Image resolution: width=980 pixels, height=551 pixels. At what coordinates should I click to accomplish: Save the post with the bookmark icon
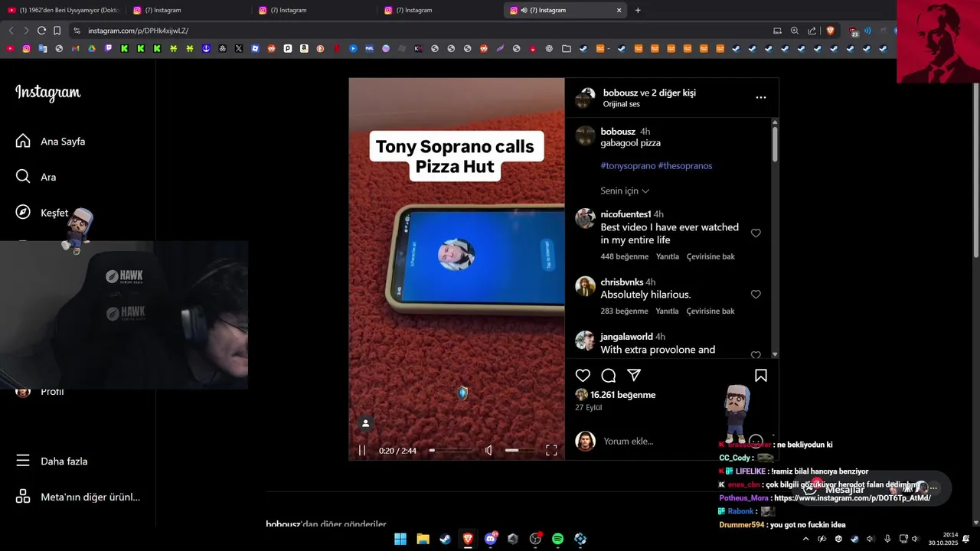click(x=761, y=376)
